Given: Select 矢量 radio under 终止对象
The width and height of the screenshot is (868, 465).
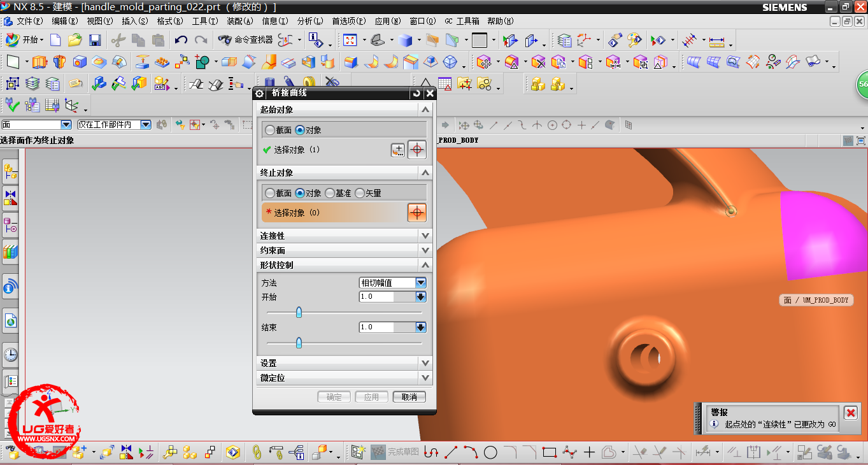Looking at the screenshot, I should [360, 193].
